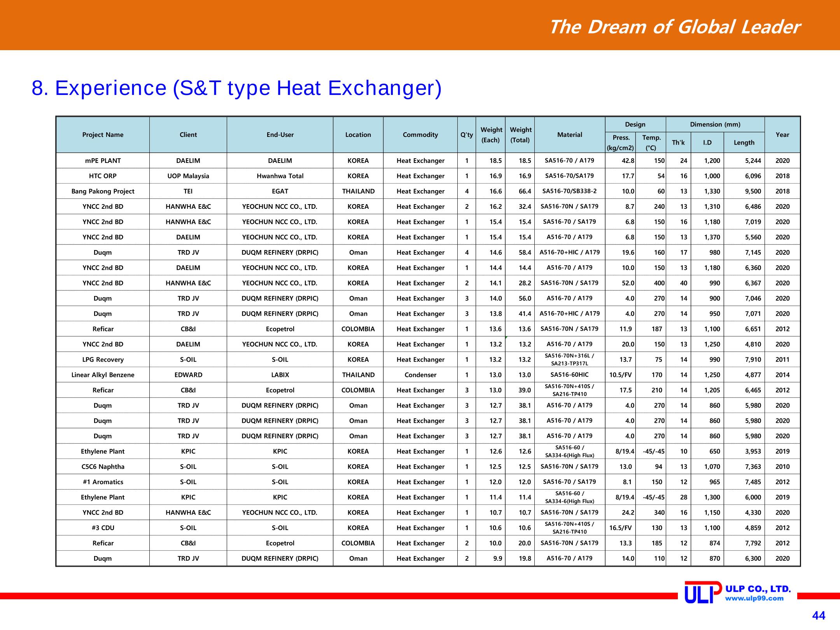Viewport: 840px width, 630px height.
Task: Select the 2014 year cell
Action: pos(782,375)
